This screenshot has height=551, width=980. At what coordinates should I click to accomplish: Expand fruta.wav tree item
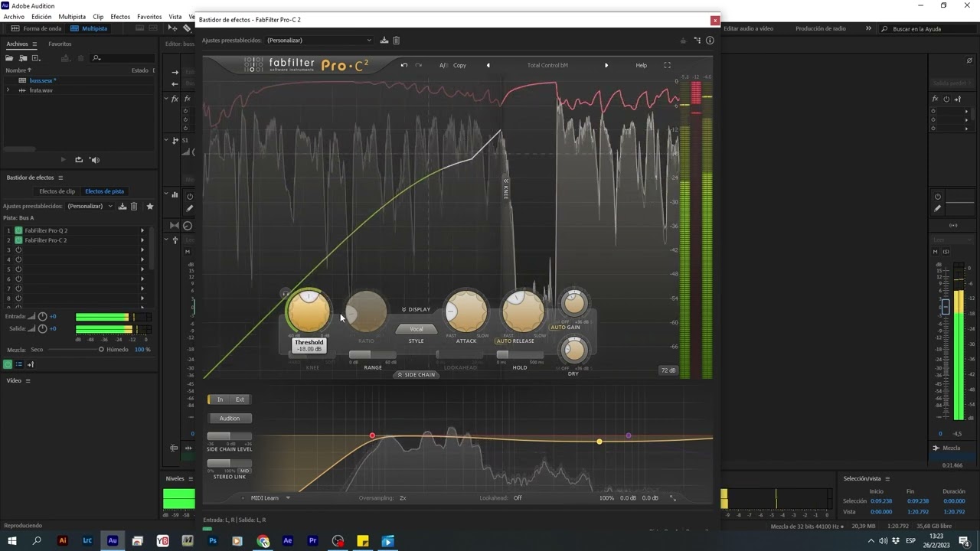[x=8, y=90]
